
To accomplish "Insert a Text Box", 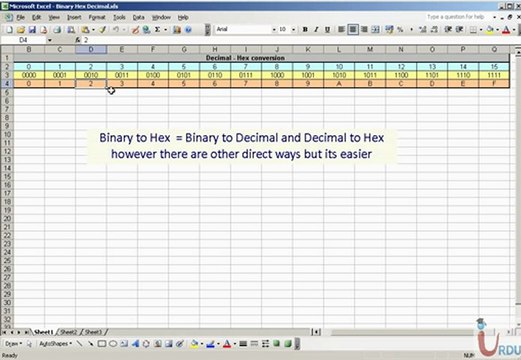I will click(x=124, y=344).
